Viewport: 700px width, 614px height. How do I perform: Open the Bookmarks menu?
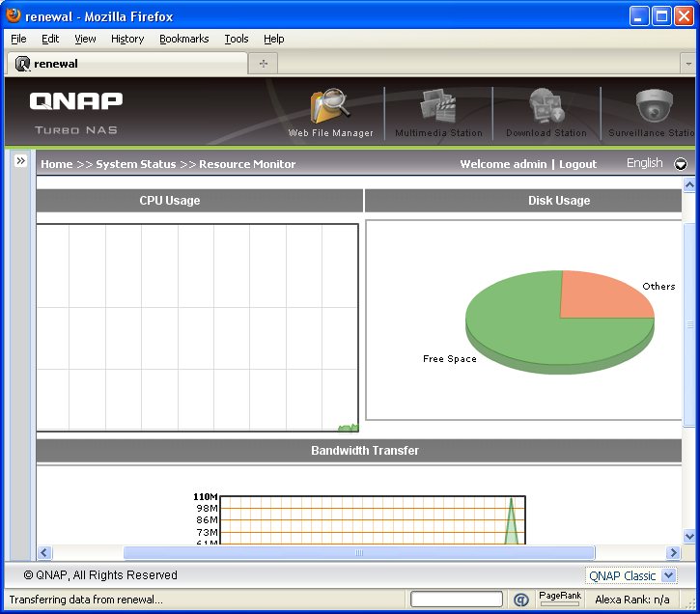pyautogui.click(x=184, y=39)
